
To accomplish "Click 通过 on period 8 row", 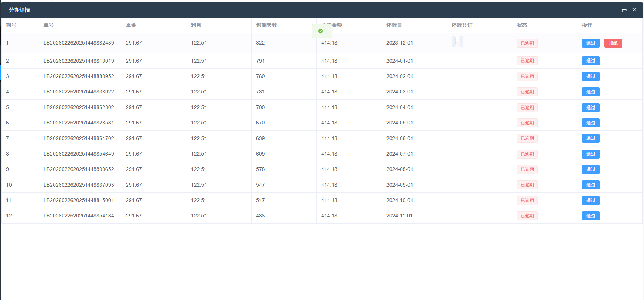I will 590,154.
